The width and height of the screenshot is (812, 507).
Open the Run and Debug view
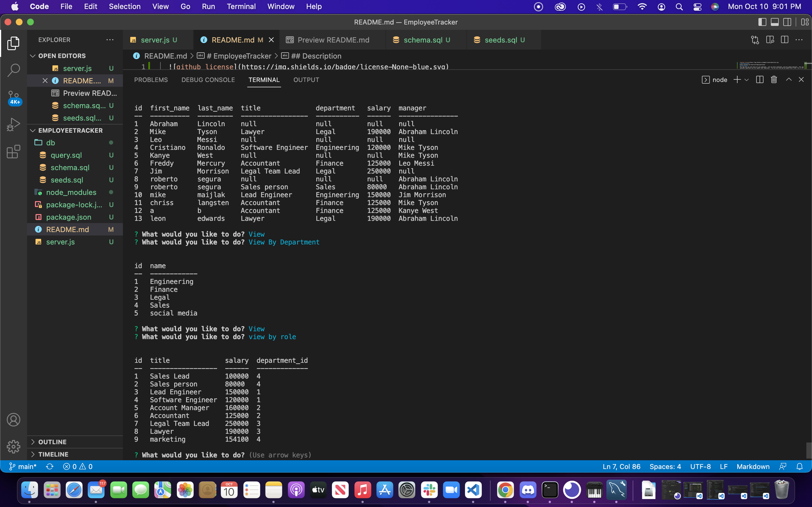click(x=14, y=124)
